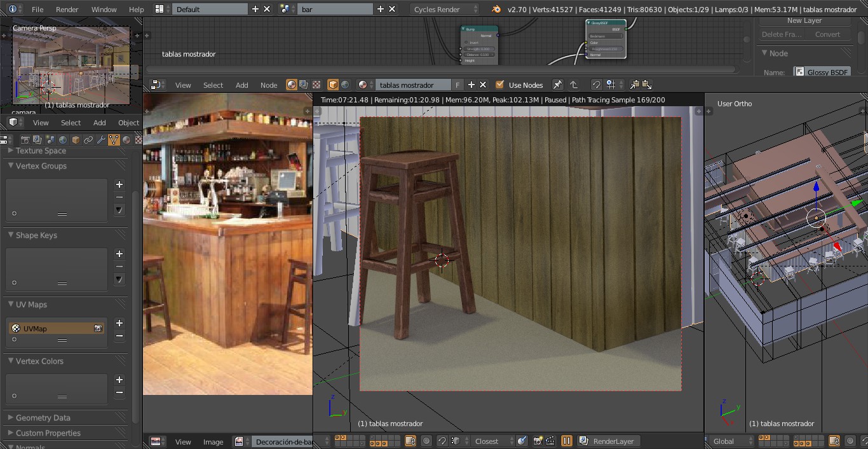Click the Convert button
868x449 pixels.
827,34
